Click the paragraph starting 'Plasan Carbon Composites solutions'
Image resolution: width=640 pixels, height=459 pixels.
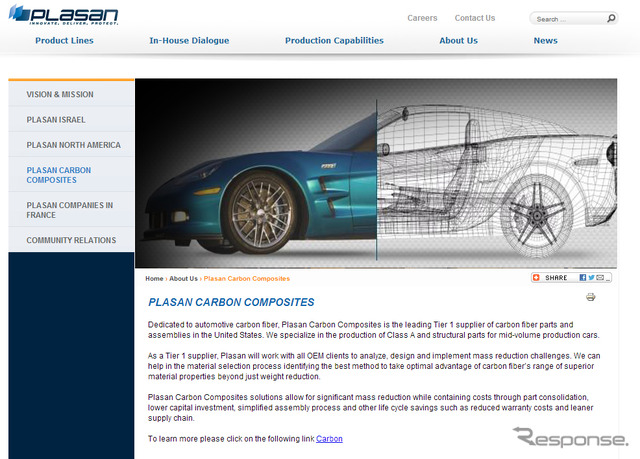(x=371, y=408)
